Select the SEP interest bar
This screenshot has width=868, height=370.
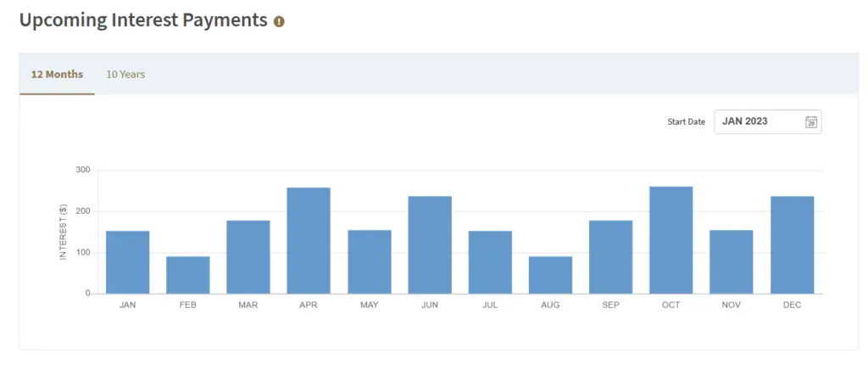(611, 257)
